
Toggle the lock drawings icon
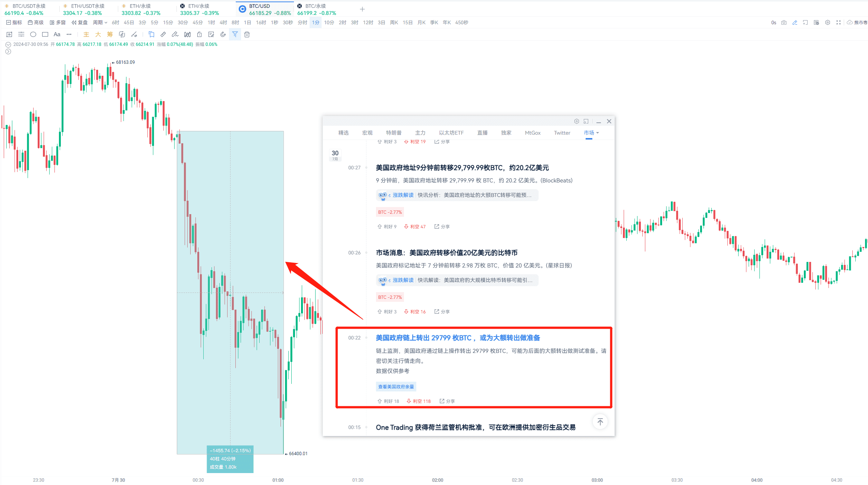(199, 34)
